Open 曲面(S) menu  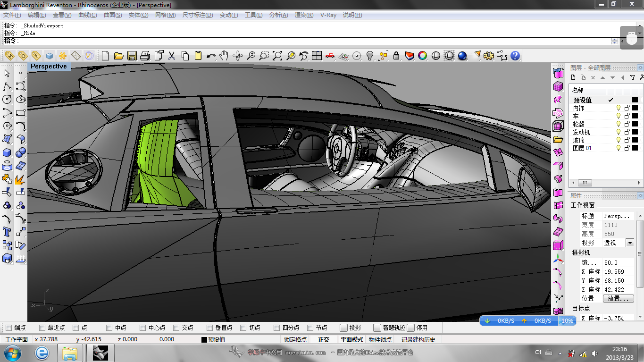pos(113,15)
